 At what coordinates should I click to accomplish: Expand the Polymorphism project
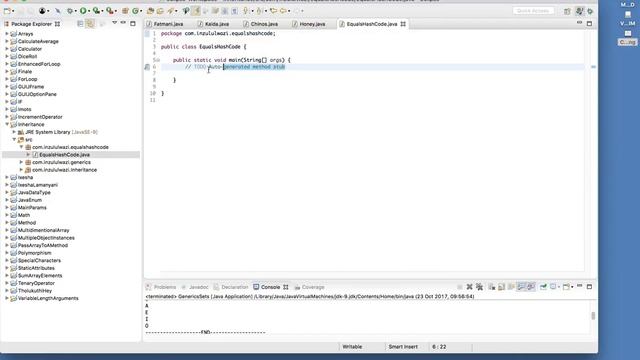pos(7,253)
